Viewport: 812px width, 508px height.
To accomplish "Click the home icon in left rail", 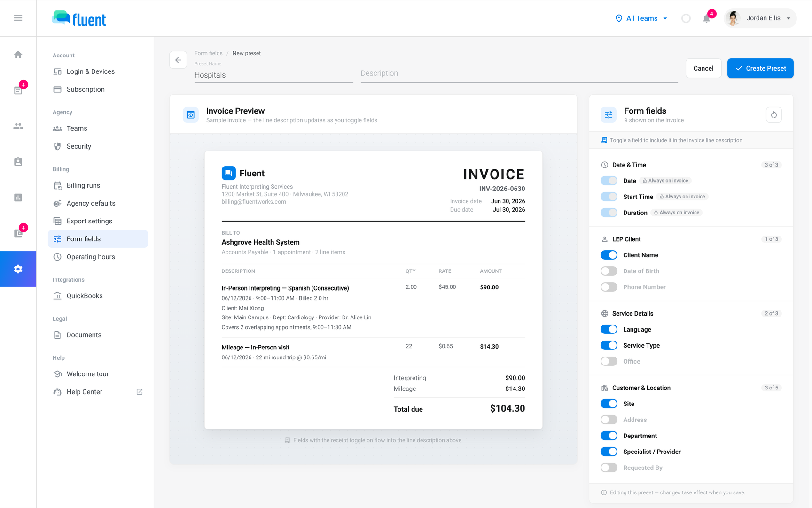I will click(18, 55).
